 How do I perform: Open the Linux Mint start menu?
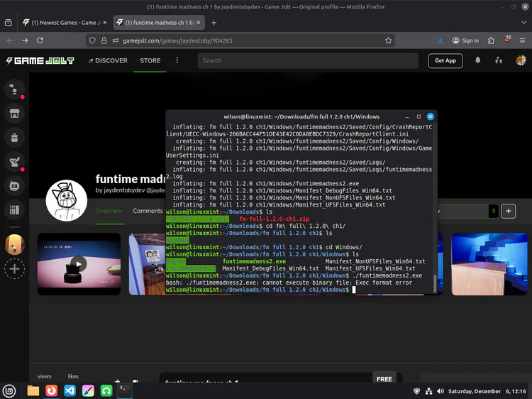[9, 391]
